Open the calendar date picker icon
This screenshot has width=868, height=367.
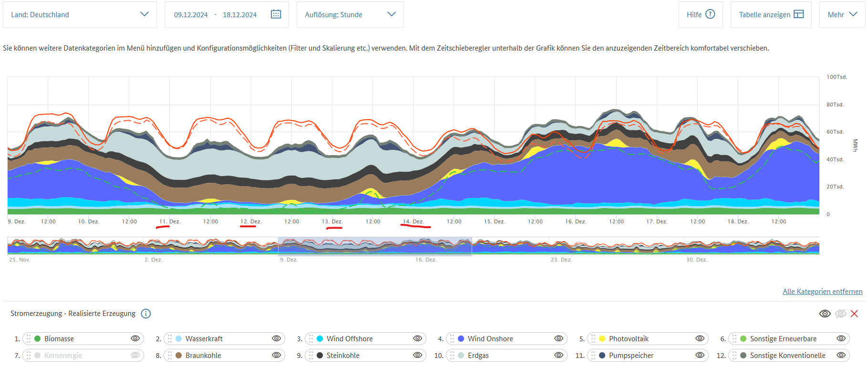pyautogui.click(x=276, y=14)
